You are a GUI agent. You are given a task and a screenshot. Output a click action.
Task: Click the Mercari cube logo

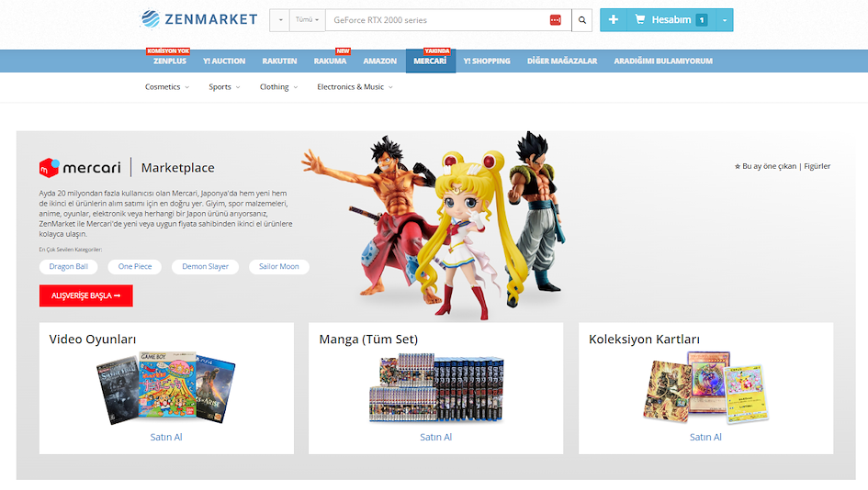coord(49,168)
